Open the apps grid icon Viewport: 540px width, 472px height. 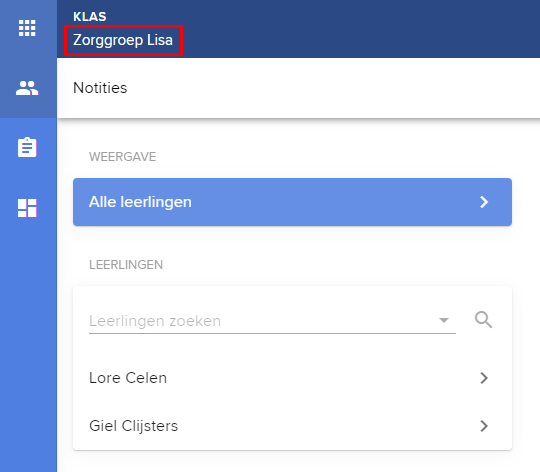[27, 28]
